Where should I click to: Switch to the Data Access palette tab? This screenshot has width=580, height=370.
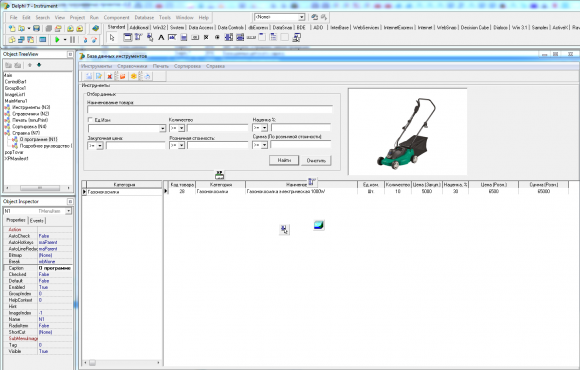(x=201, y=27)
